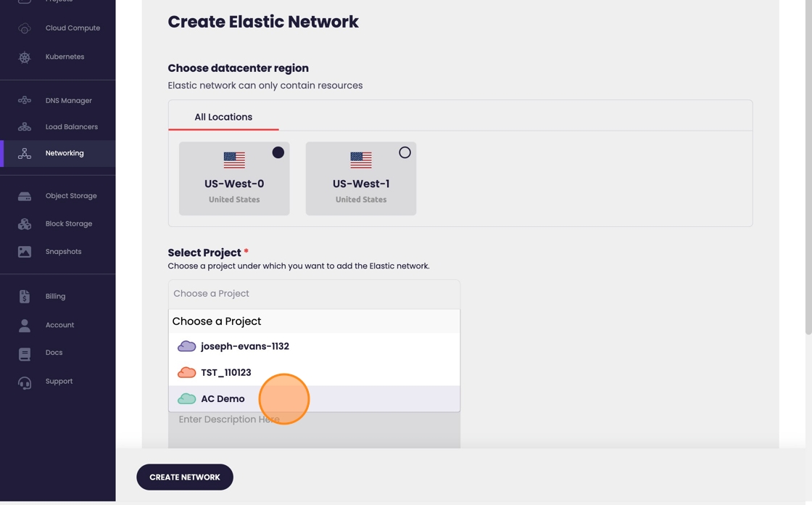Click the Support headset icon
Image resolution: width=812 pixels, height=505 pixels.
(25, 382)
